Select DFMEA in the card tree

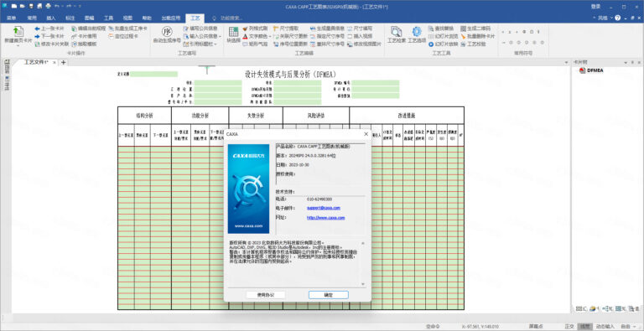tap(595, 70)
